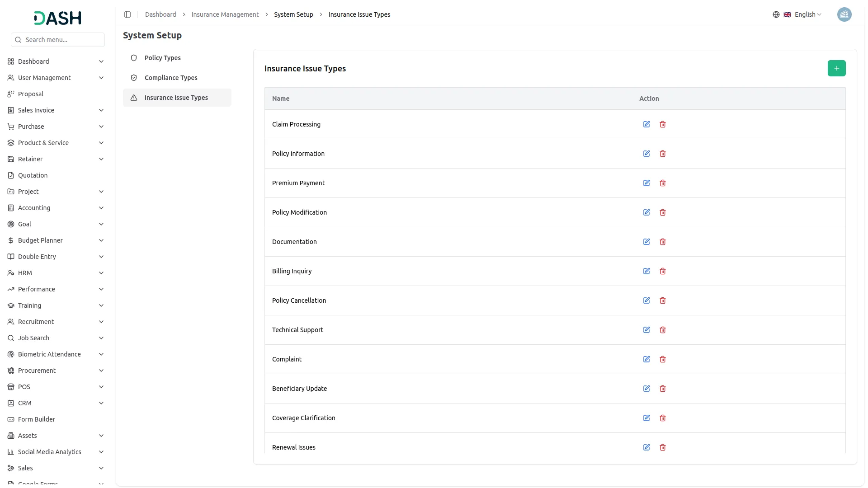Toggle the sidebar collapse icon
The height and width of the screenshot is (488, 868).
coord(127,14)
